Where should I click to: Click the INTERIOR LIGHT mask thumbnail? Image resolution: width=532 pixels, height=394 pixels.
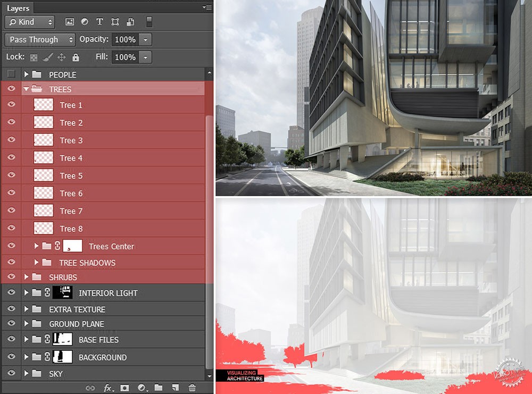tap(62, 292)
